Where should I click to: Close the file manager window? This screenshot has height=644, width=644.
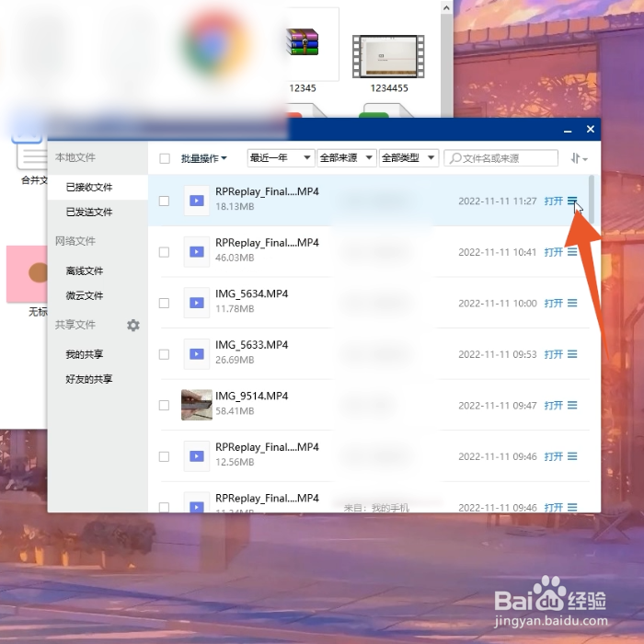pyautogui.click(x=591, y=130)
